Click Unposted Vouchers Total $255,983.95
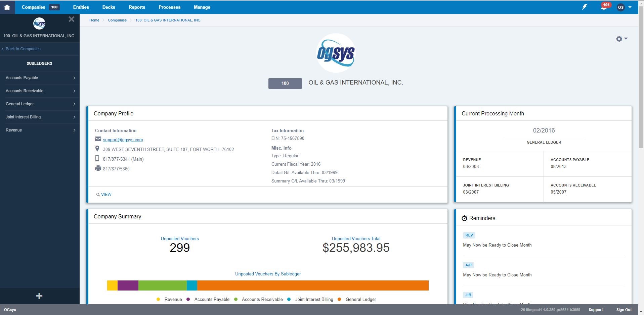 click(356, 248)
